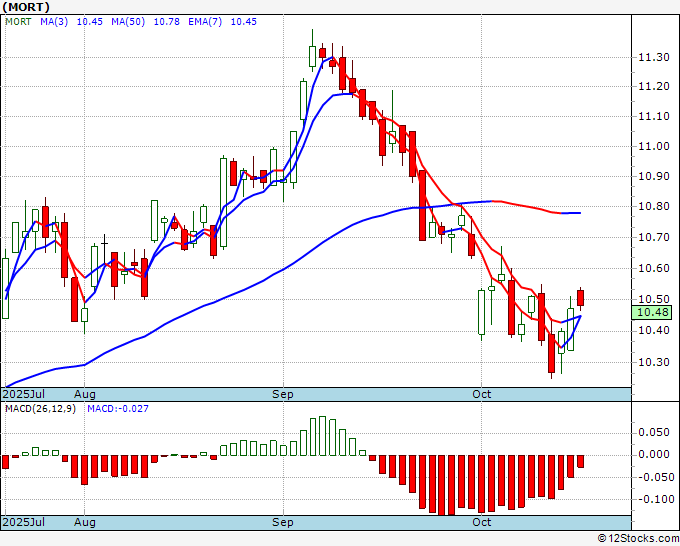Click the 2025Jul label on price chart axis

[x=23, y=394]
